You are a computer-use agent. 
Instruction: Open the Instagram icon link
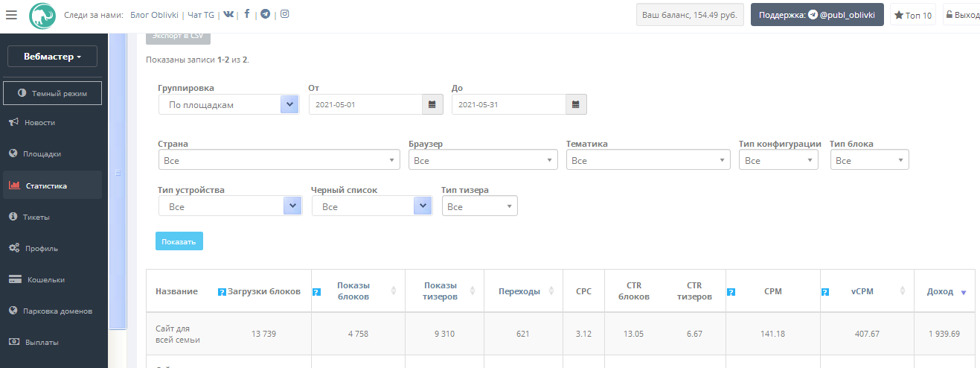[284, 14]
